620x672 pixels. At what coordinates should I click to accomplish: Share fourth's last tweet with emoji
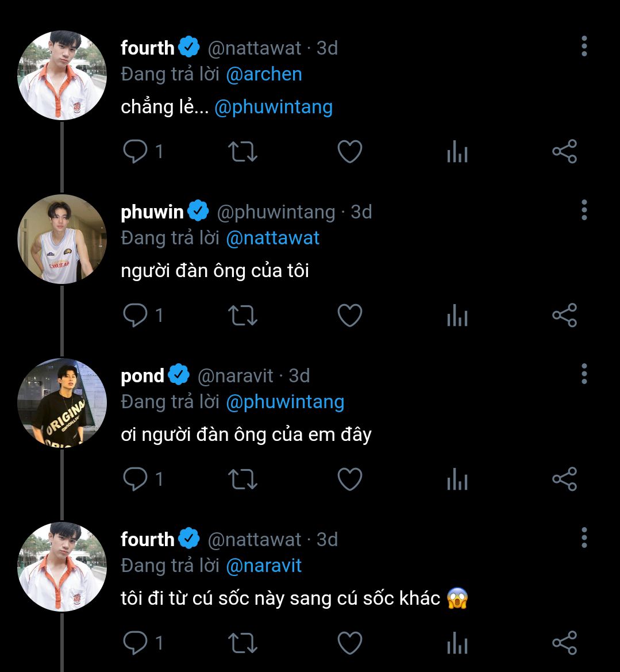point(564,643)
